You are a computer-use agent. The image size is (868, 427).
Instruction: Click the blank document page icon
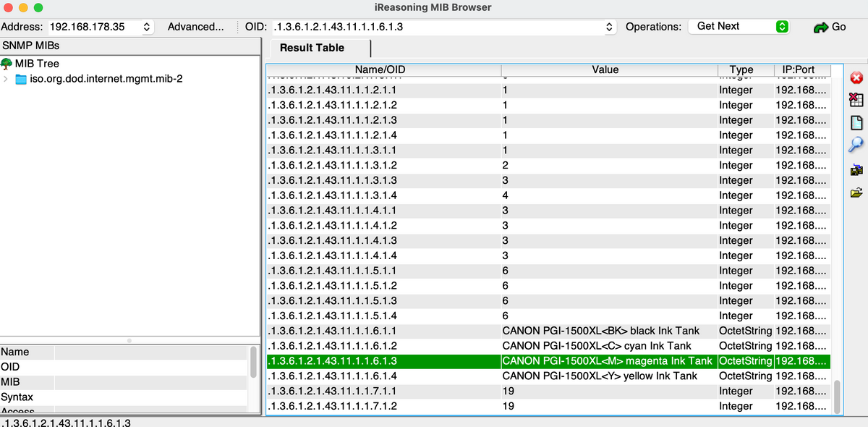[856, 122]
